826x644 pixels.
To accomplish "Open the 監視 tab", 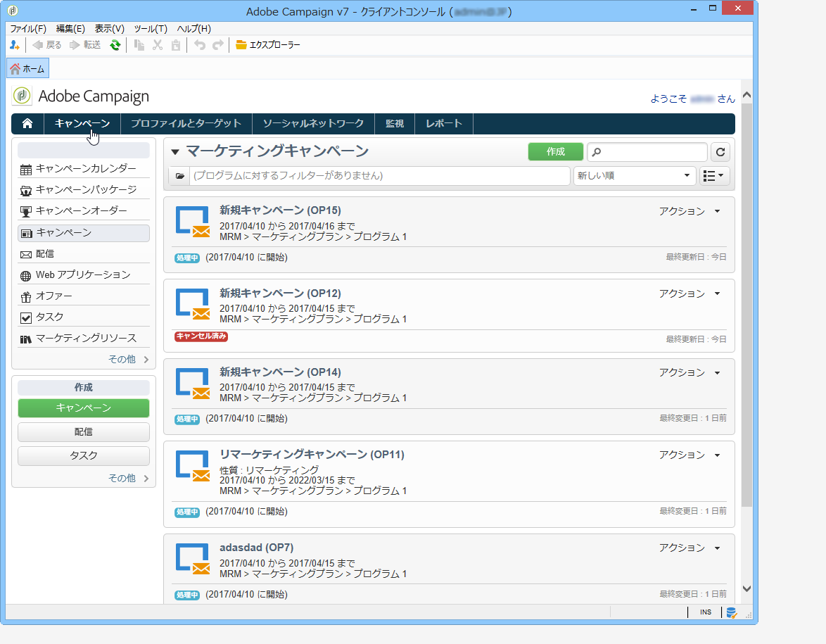I will (395, 123).
